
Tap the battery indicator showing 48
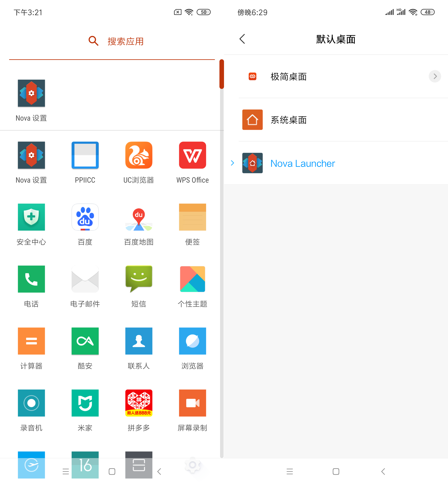[428, 12]
